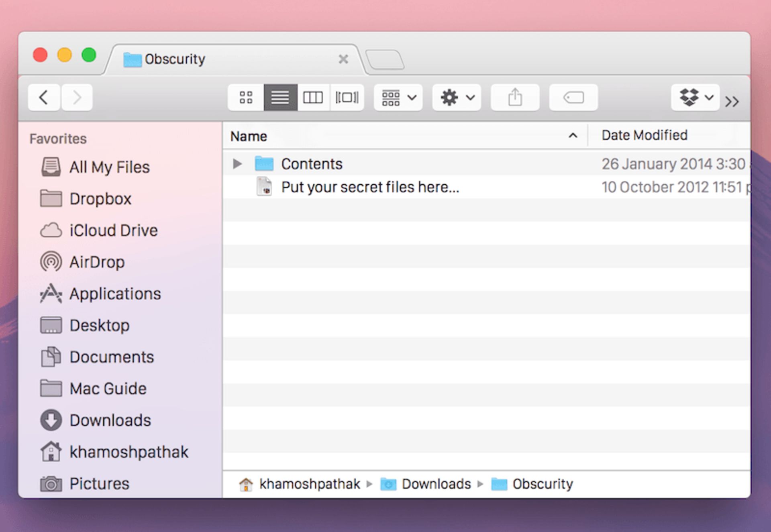The height and width of the screenshot is (532, 771).
Task: Select the 'Put your secret files here...' file icon
Action: pos(264,187)
